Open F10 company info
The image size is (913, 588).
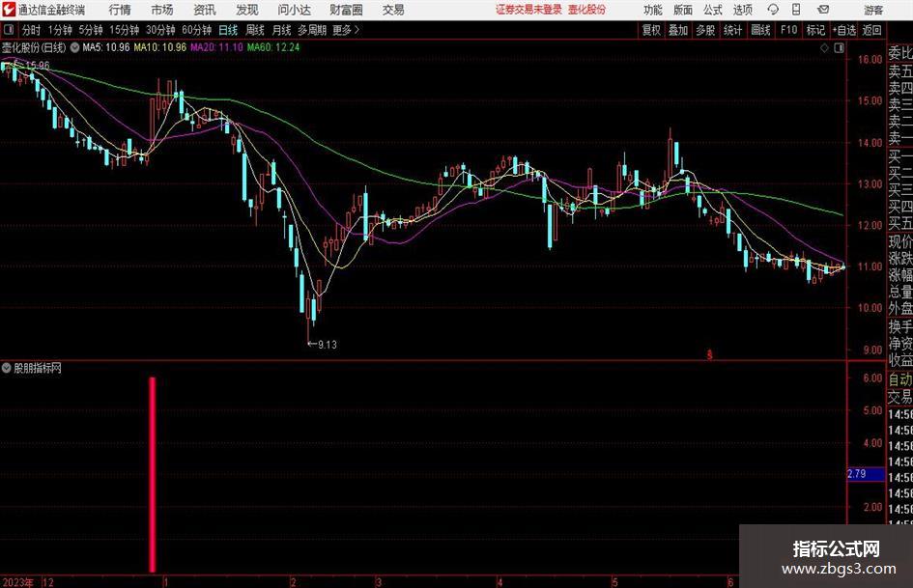(x=788, y=30)
